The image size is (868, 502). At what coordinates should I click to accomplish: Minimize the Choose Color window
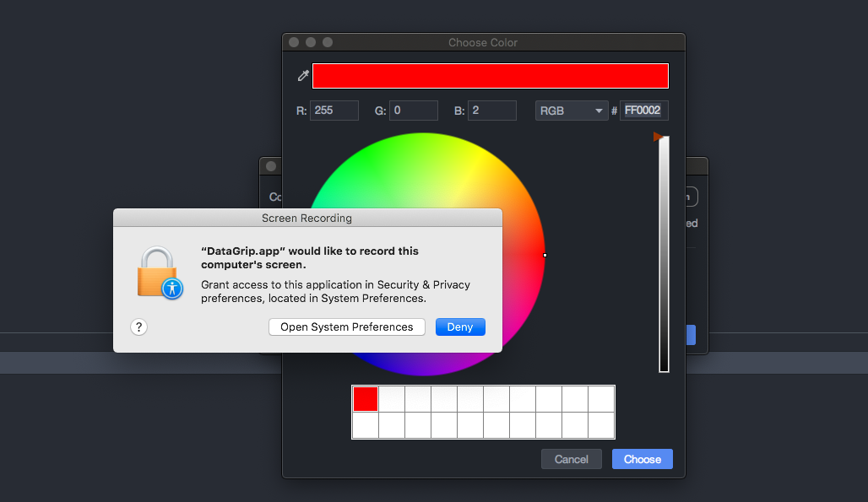pos(311,42)
